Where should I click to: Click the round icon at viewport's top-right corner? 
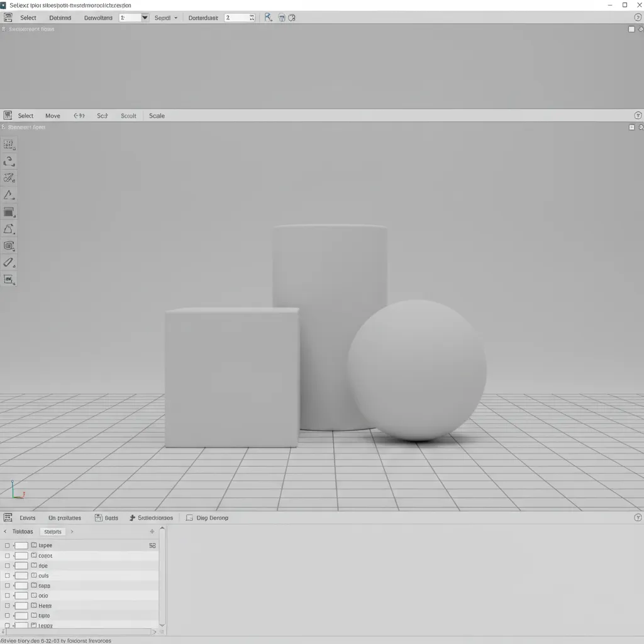tap(641, 127)
